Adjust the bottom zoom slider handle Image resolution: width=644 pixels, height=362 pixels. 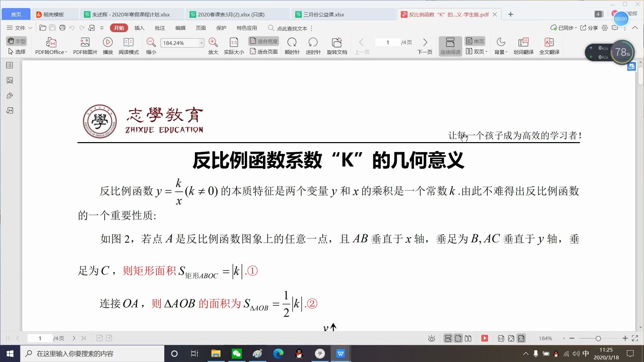tap(598, 339)
